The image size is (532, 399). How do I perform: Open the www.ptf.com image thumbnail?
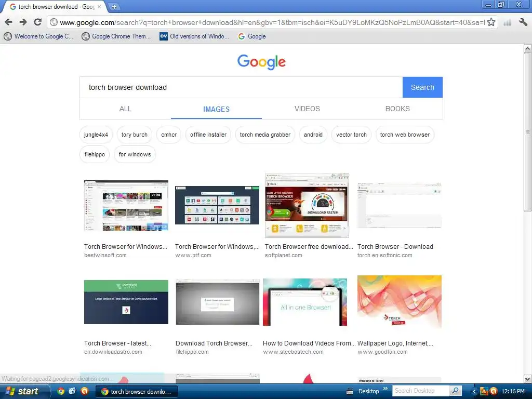click(x=217, y=205)
